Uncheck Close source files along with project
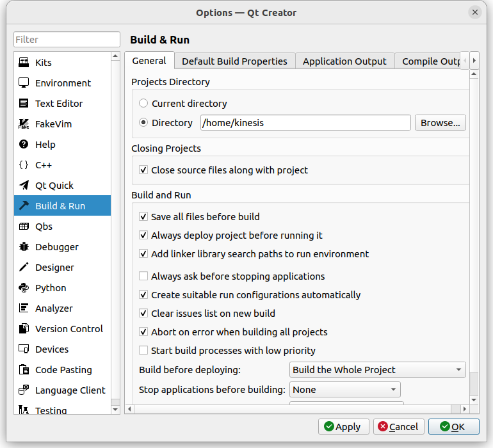This screenshot has height=448, width=493. pyautogui.click(x=143, y=170)
